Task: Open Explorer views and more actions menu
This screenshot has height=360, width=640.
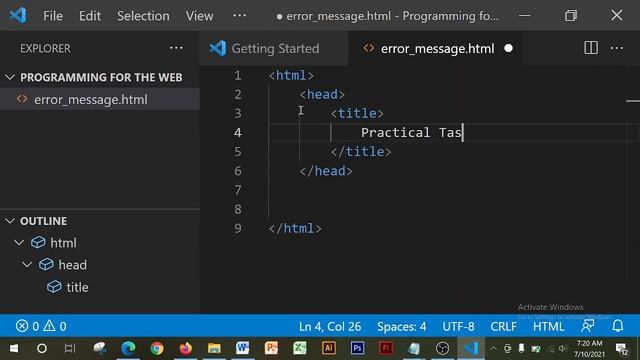Action: 176,48
